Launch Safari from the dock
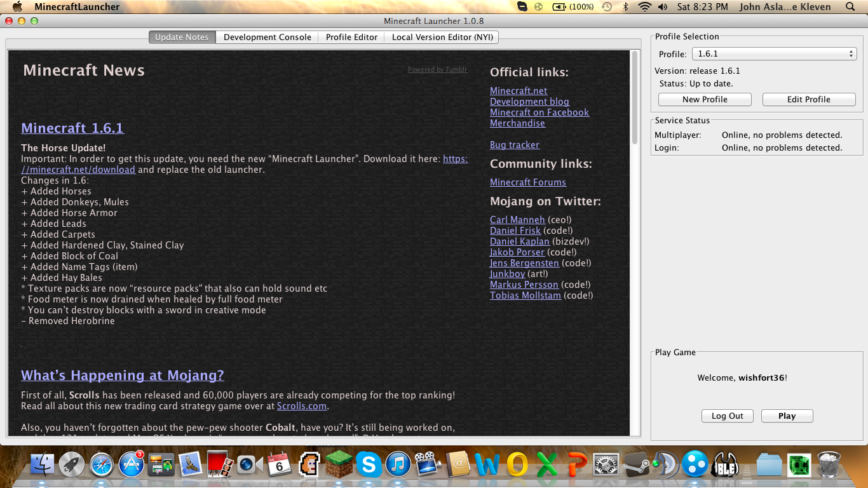 (x=102, y=464)
